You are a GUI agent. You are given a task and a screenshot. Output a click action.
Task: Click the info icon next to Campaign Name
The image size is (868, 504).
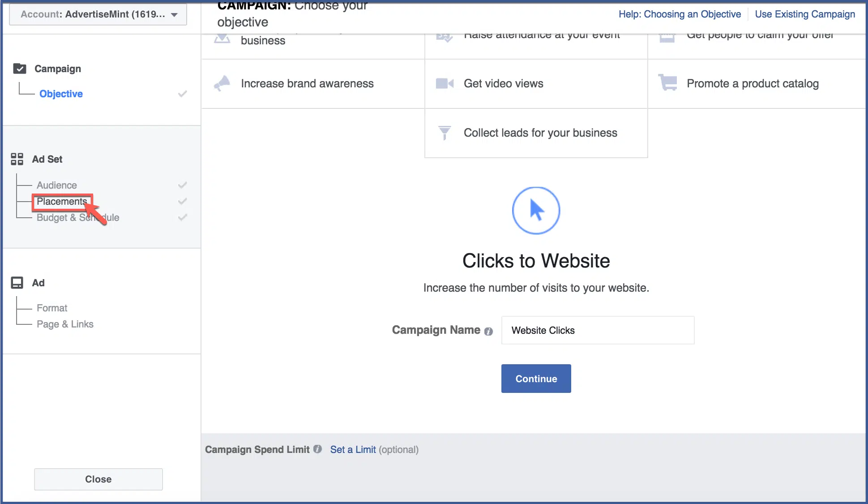489,332
